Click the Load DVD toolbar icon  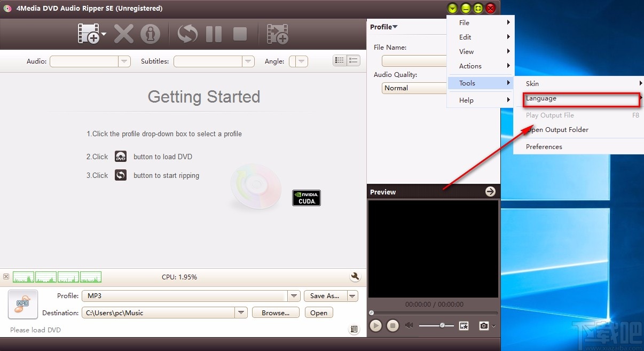[x=89, y=34]
